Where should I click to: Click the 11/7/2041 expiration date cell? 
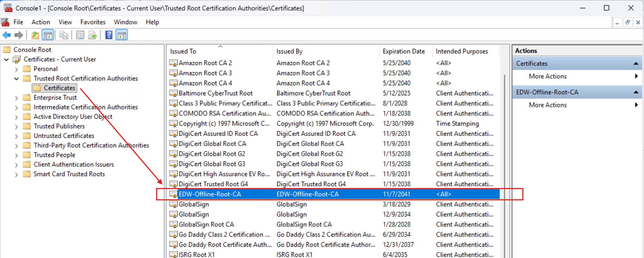point(397,194)
